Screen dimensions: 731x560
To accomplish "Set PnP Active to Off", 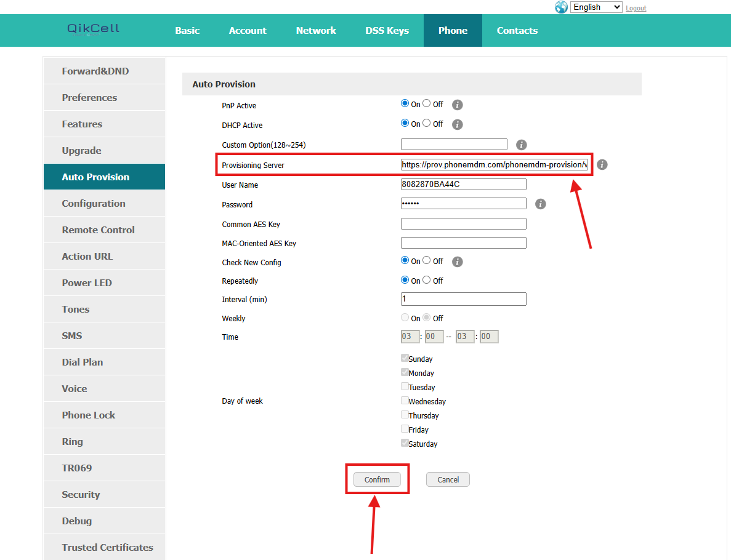I will click(x=427, y=104).
